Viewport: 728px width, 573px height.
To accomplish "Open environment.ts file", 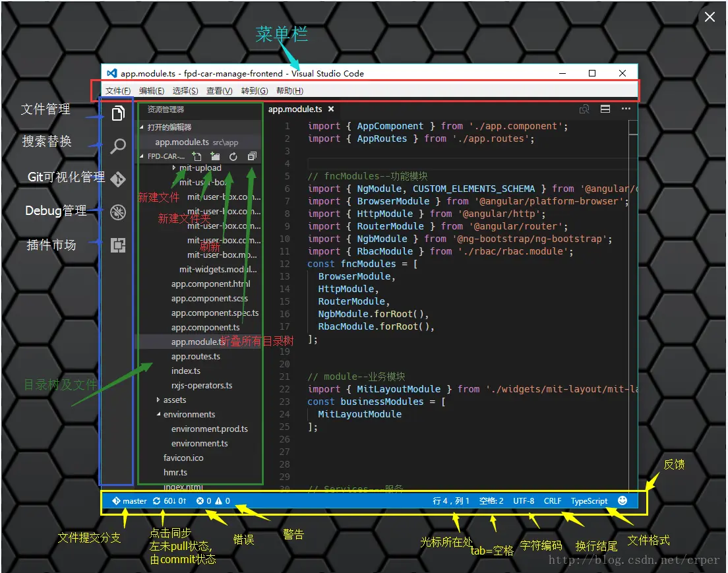I will pyautogui.click(x=200, y=444).
